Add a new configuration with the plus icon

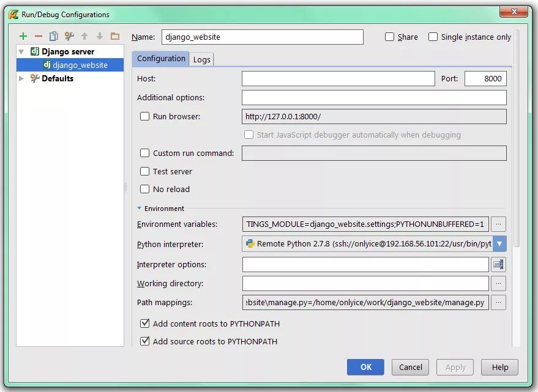coord(23,36)
